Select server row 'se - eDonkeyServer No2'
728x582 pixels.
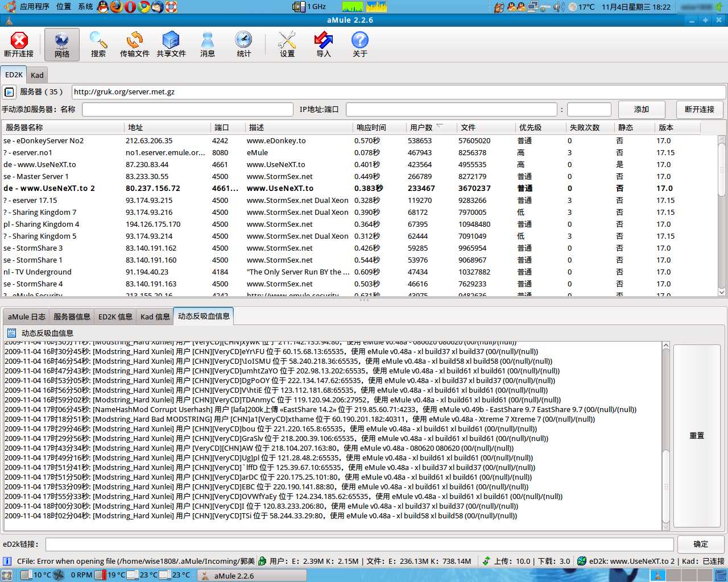[360, 140]
